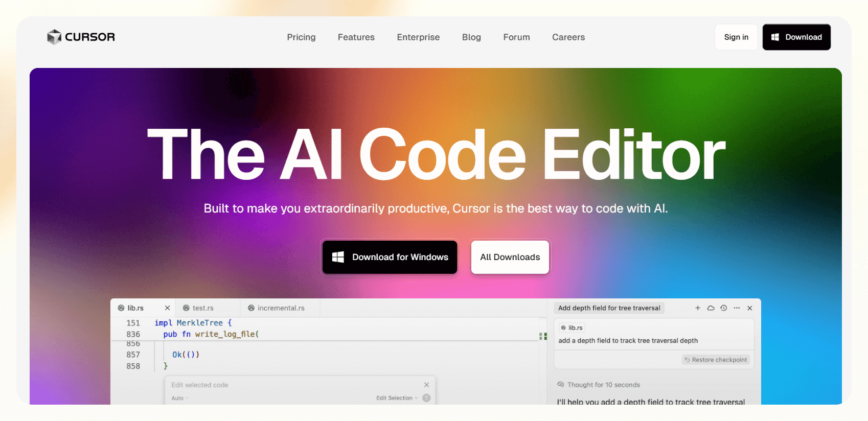
Task: Select the 'Add depth field for tree traversal' chat tab
Action: pyautogui.click(x=609, y=308)
